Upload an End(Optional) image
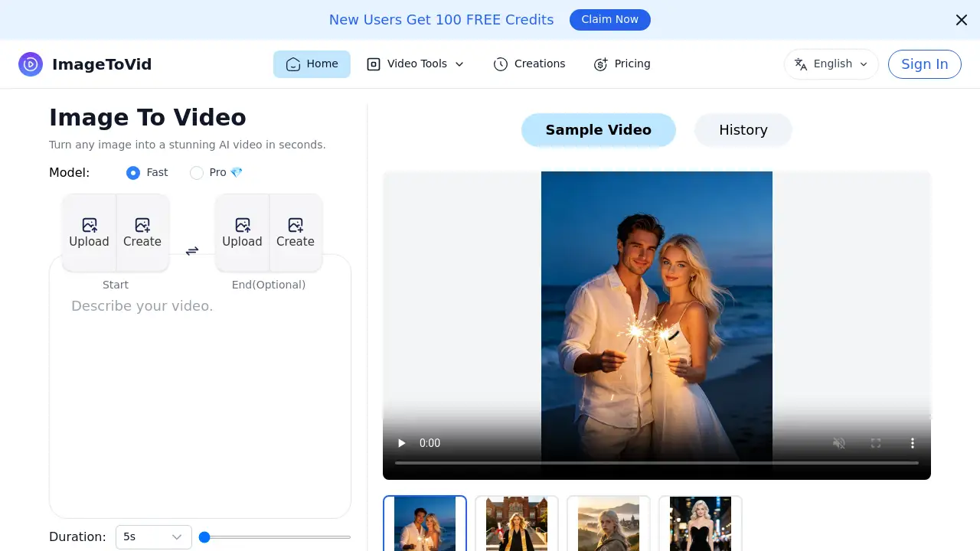 click(243, 233)
